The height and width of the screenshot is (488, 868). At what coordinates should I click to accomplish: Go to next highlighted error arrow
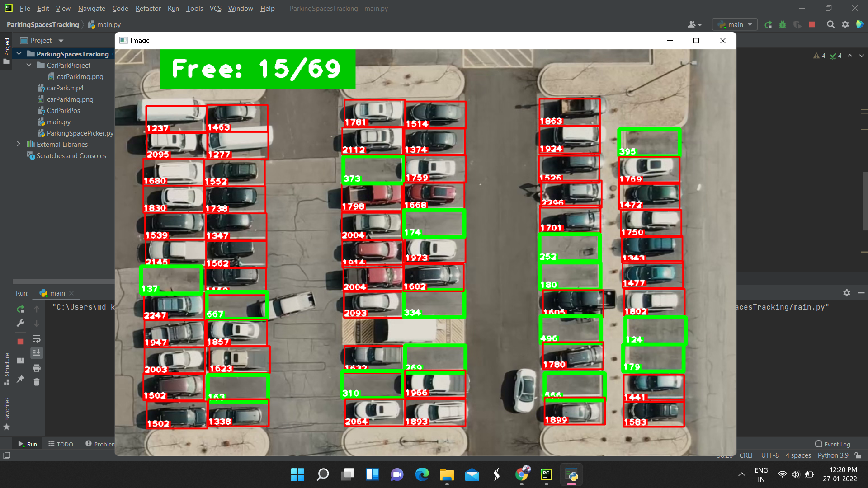pos(862,56)
